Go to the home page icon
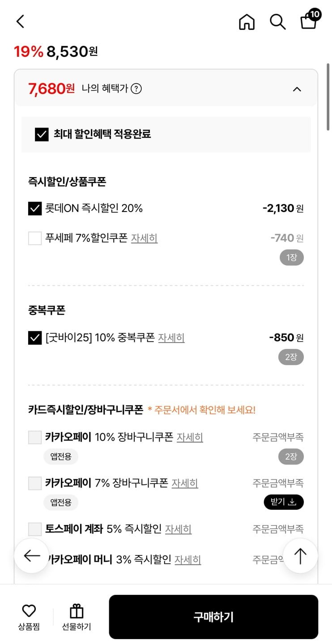332x644 pixels. tap(247, 21)
